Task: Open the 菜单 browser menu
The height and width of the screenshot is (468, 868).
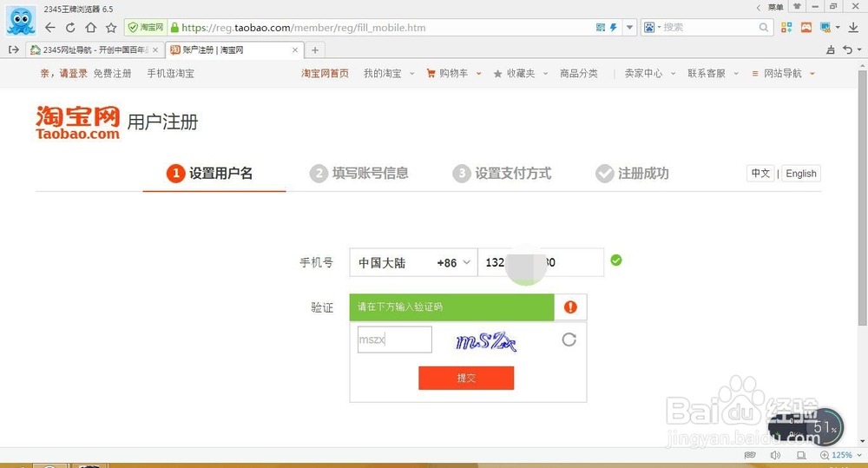Action: tap(775, 7)
